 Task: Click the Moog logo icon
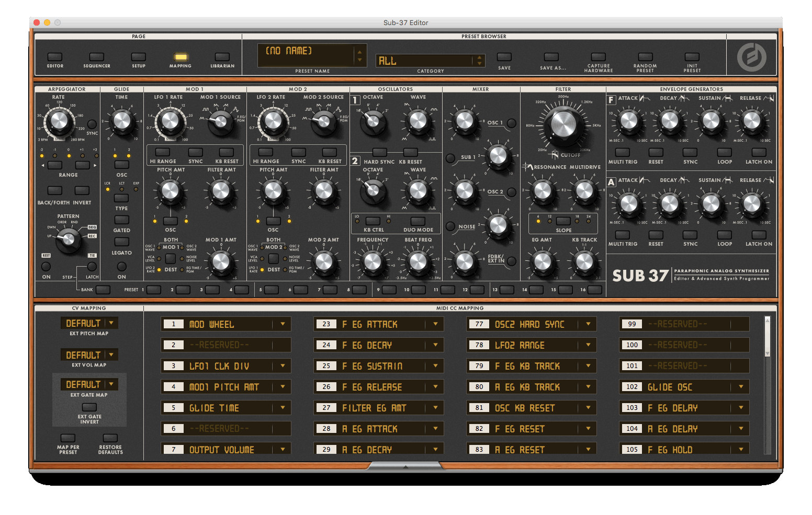(x=751, y=57)
